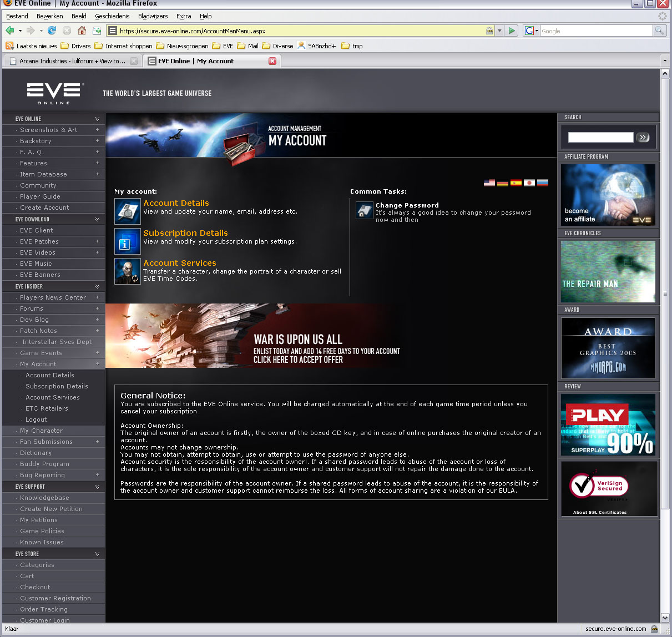Open Knowledgebase in the sidebar
Screen dimensions: 672x637
44,498
